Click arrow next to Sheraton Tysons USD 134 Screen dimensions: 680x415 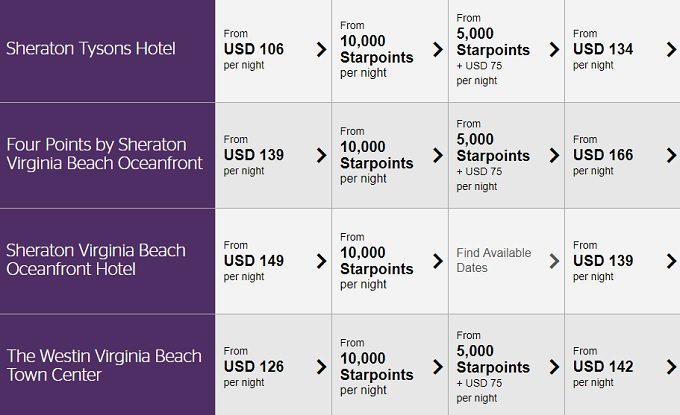(671, 49)
